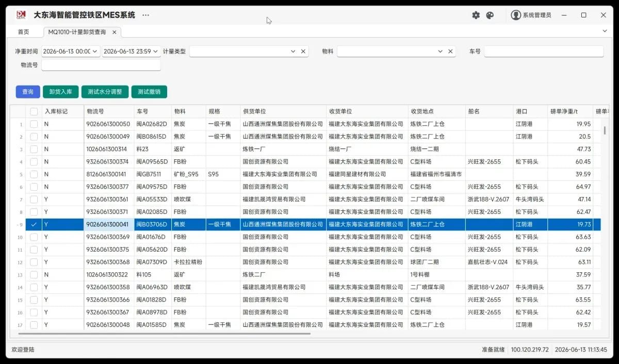Image resolution: width=619 pixels, height=364 pixels.
Task: Clear the 计量类型 field with X icon
Action: tap(303, 52)
